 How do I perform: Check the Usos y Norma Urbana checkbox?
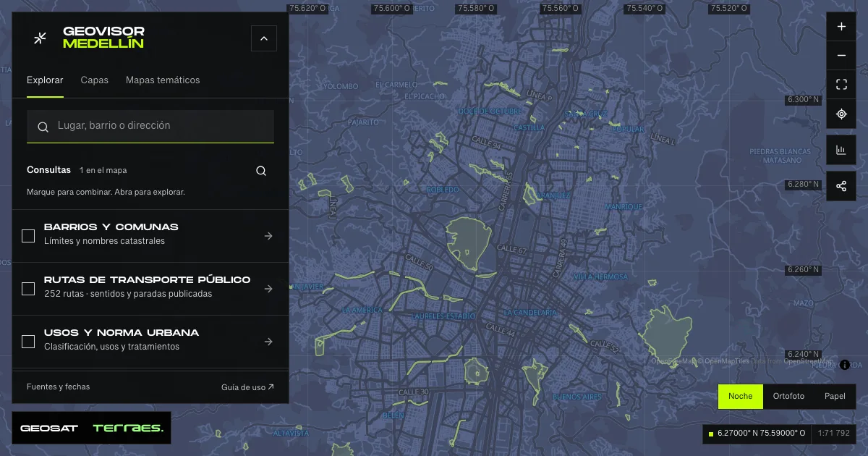coord(28,342)
